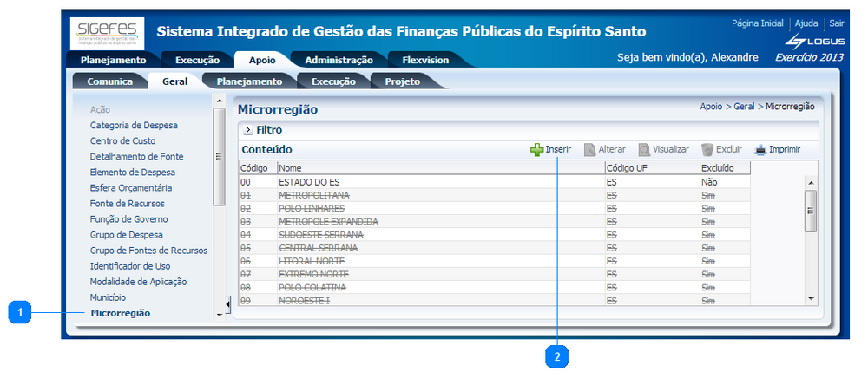Click the Alterar edit icon
The width and height of the screenshot is (868, 378).
tap(590, 150)
